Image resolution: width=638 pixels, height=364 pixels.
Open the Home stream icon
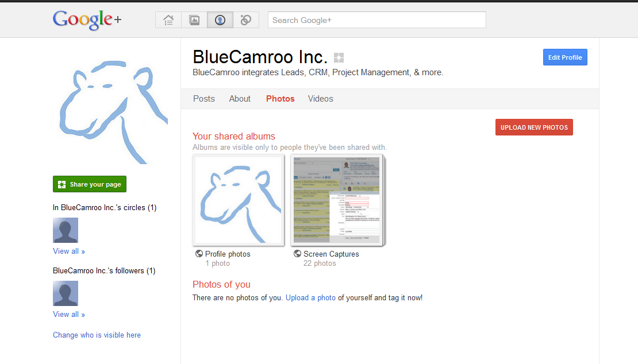click(168, 20)
